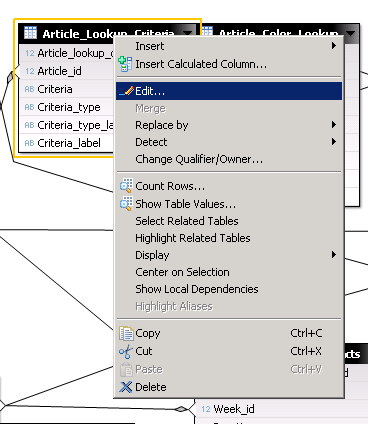Viewport: 368px width, 424px height.
Task: Select Related Tables menu entry
Action: [187, 221]
